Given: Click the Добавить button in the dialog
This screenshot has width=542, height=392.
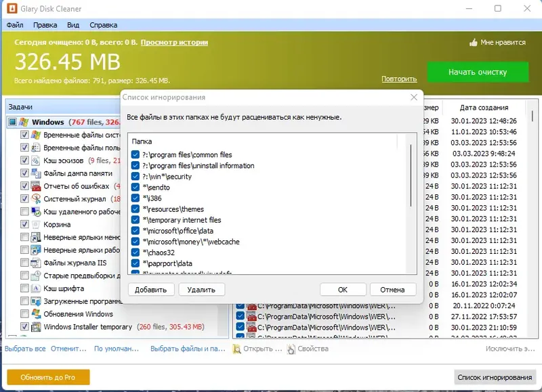Looking at the screenshot, I should click(x=150, y=290).
